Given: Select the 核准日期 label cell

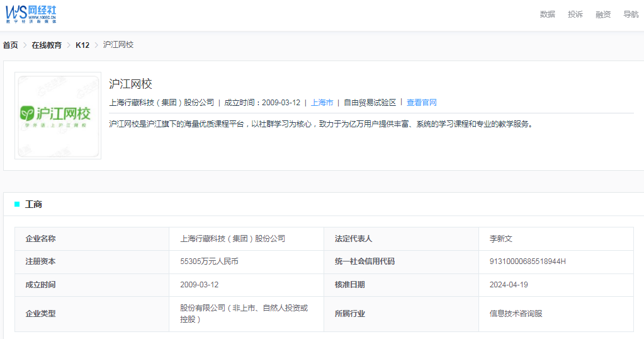Looking at the screenshot, I should (401, 285).
